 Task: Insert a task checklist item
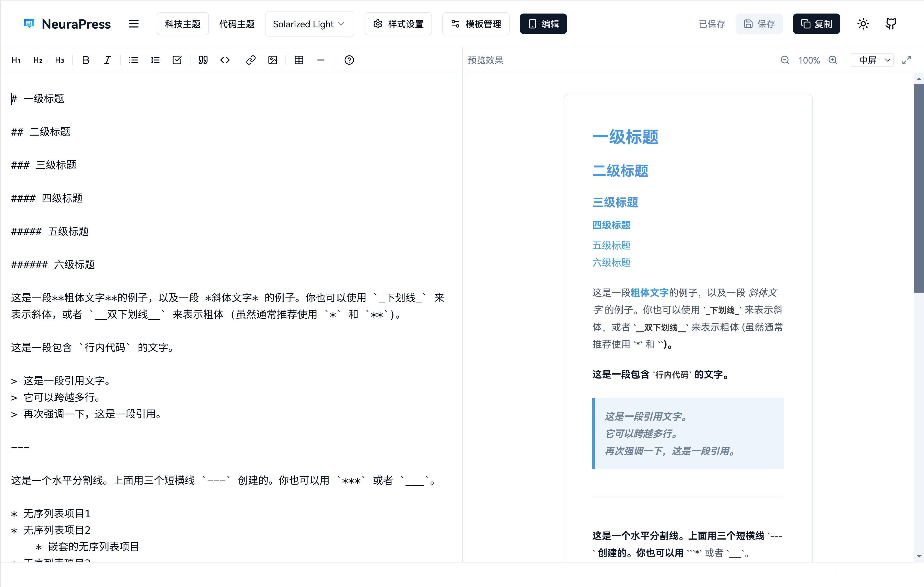click(177, 60)
